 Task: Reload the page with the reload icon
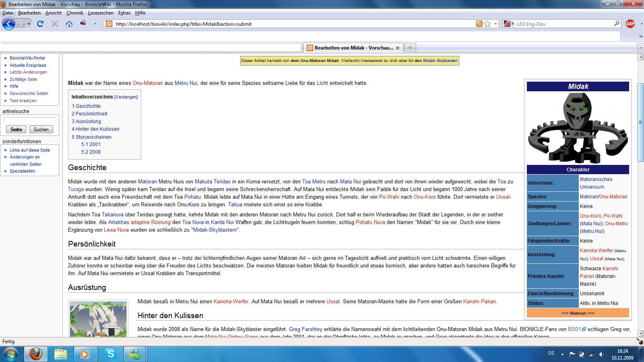39,24
